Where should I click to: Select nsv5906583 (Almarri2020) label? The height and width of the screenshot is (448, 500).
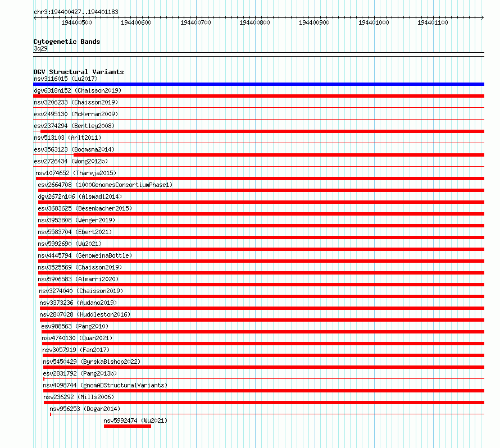pyautogui.click(x=78, y=279)
